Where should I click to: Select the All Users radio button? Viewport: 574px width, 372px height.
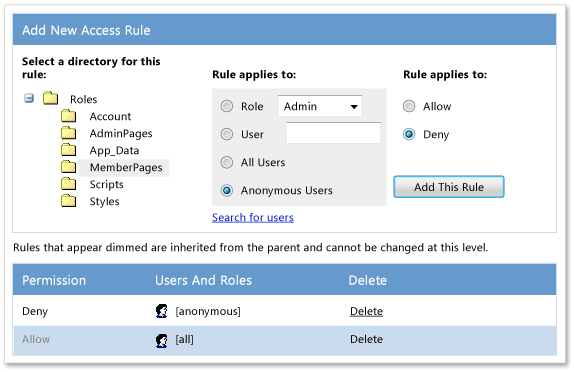tap(227, 162)
